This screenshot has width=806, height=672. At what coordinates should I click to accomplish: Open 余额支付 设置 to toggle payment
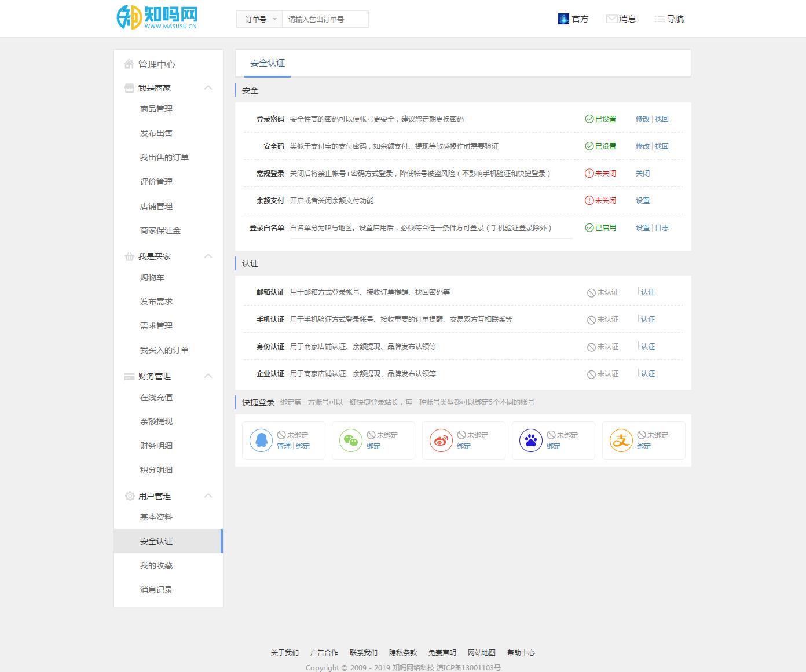(642, 201)
